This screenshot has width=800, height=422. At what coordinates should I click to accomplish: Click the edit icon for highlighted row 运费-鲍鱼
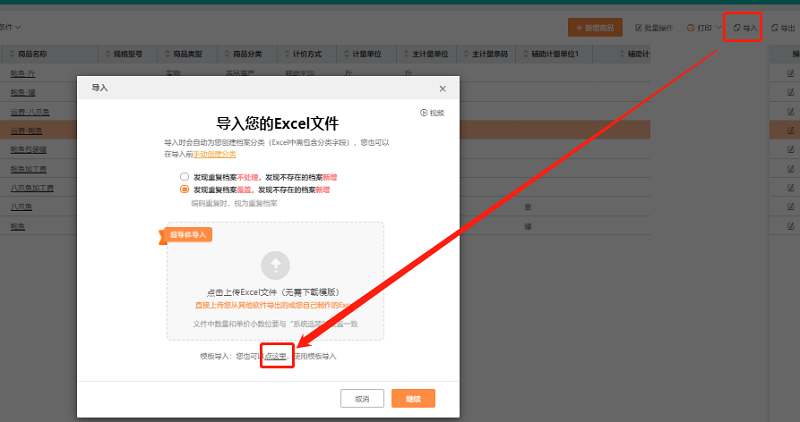coord(791,131)
